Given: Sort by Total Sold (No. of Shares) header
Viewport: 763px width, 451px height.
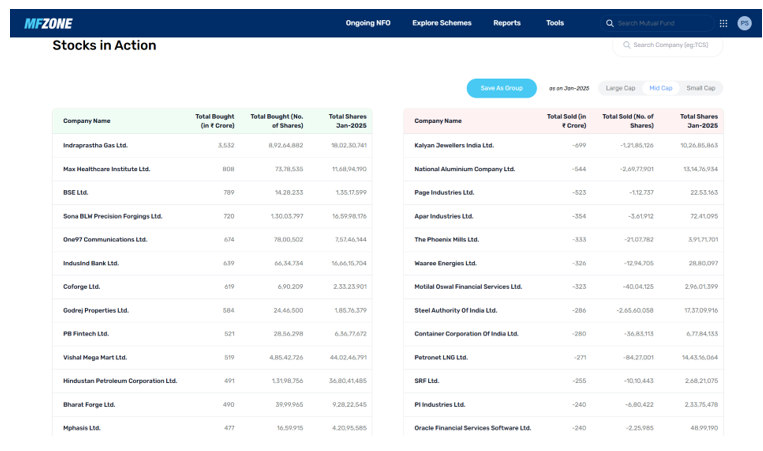Looking at the screenshot, I should (x=628, y=121).
